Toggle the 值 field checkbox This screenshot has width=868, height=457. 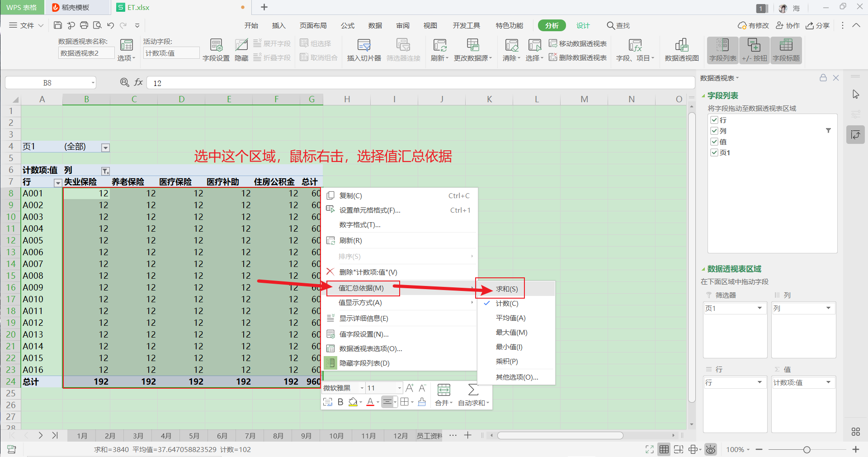tap(714, 142)
